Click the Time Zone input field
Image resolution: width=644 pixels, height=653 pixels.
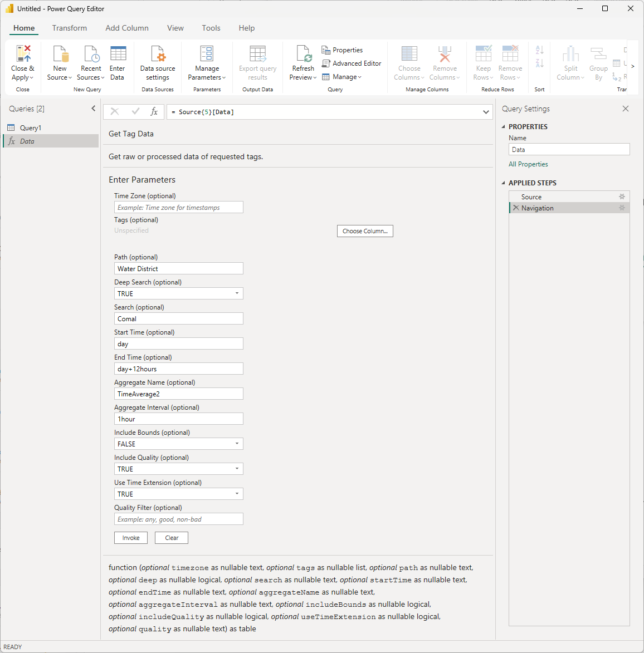(x=178, y=208)
